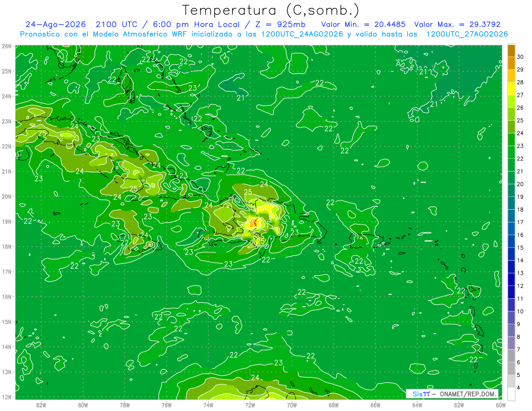Pick the lime colorbar segment between 26 and 27
This screenshot has width=532, height=411.
coord(511,102)
